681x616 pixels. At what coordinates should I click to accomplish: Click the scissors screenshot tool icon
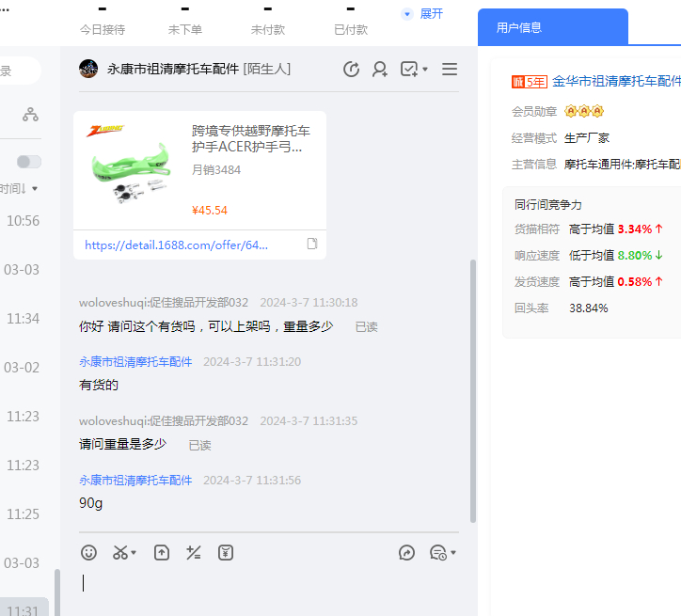click(120, 553)
